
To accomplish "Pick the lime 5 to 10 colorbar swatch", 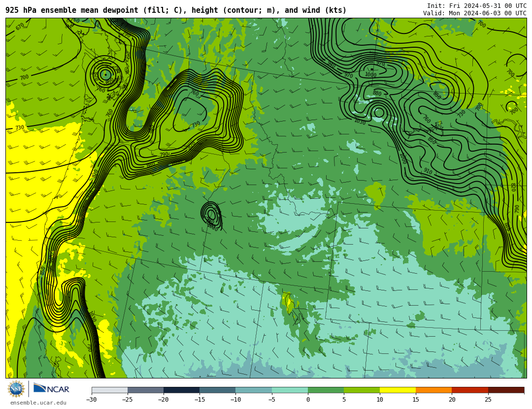I will pos(362,390).
